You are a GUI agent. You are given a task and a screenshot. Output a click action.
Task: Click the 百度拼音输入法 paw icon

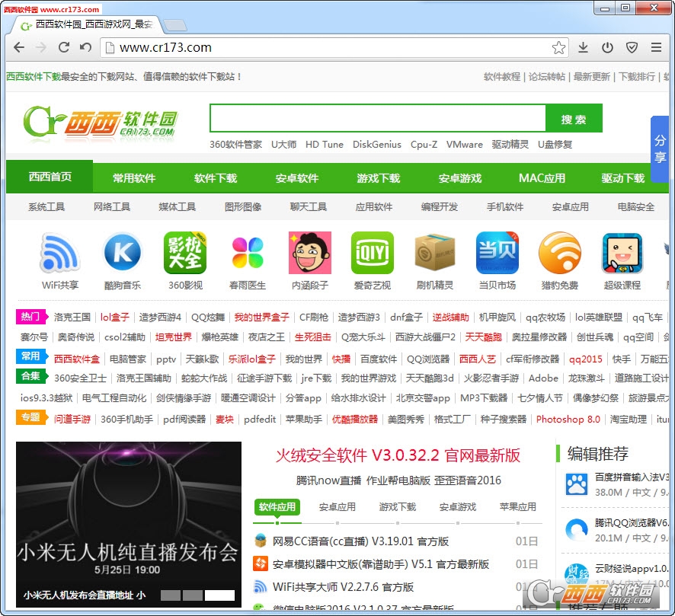click(x=577, y=485)
